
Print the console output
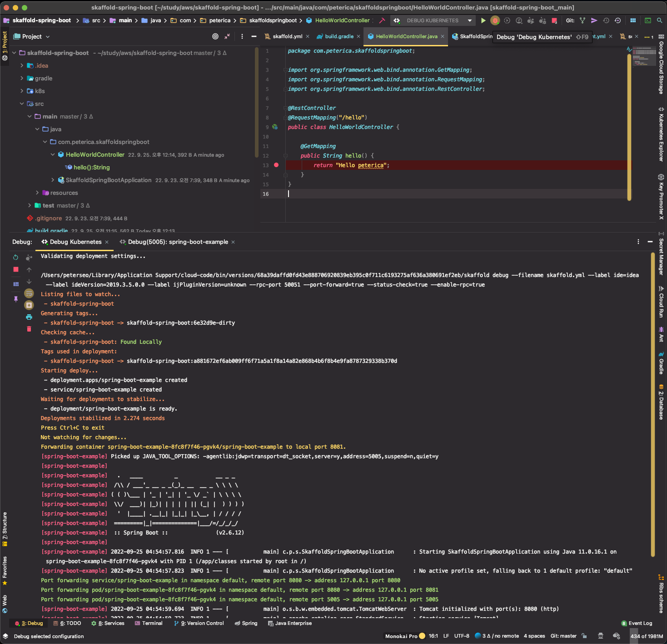coord(29,317)
